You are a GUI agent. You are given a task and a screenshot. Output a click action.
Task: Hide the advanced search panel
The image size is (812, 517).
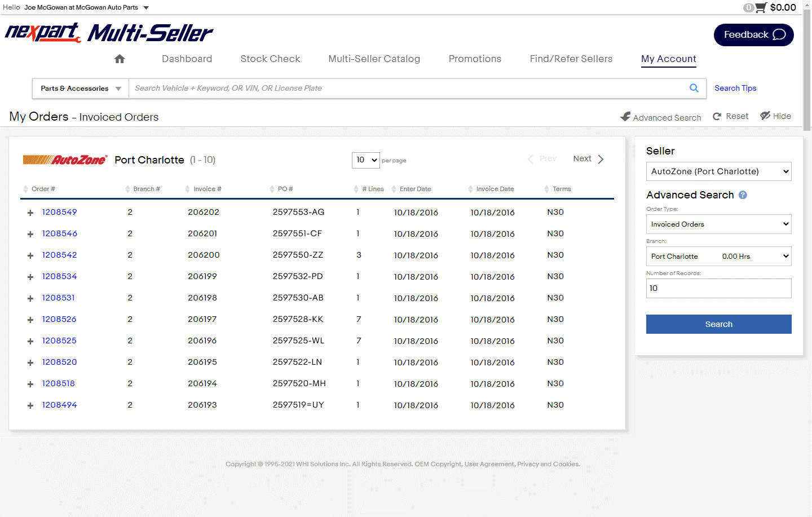(x=775, y=116)
